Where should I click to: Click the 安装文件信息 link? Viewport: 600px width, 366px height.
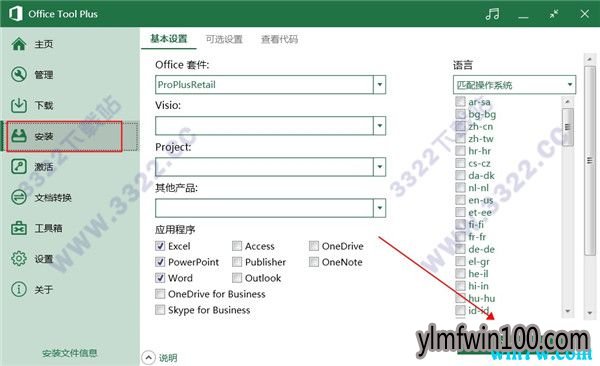click(69, 353)
